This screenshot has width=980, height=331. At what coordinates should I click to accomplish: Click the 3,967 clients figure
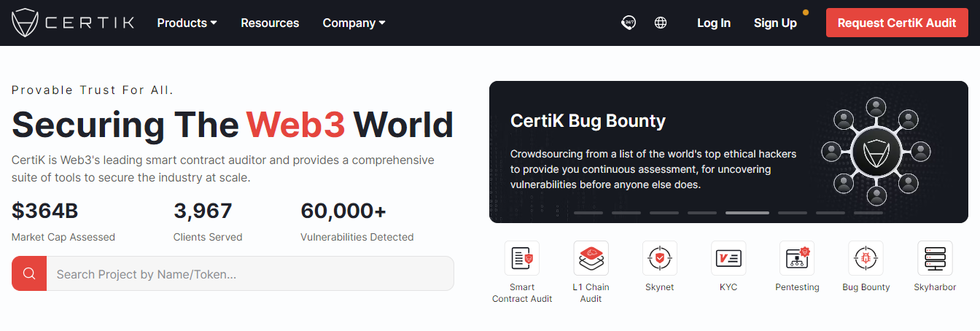point(203,211)
